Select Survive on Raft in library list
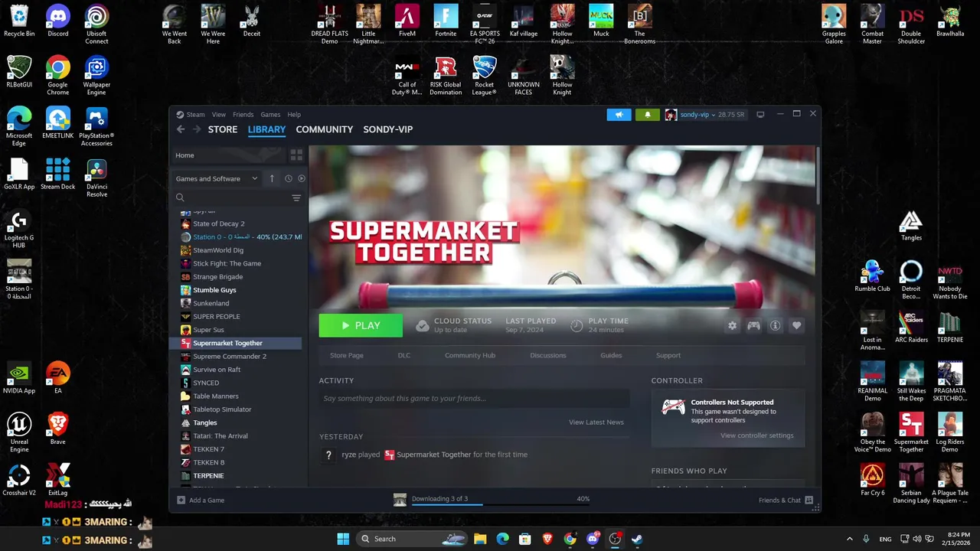Viewport: 980px width, 551px height. (217, 370)
